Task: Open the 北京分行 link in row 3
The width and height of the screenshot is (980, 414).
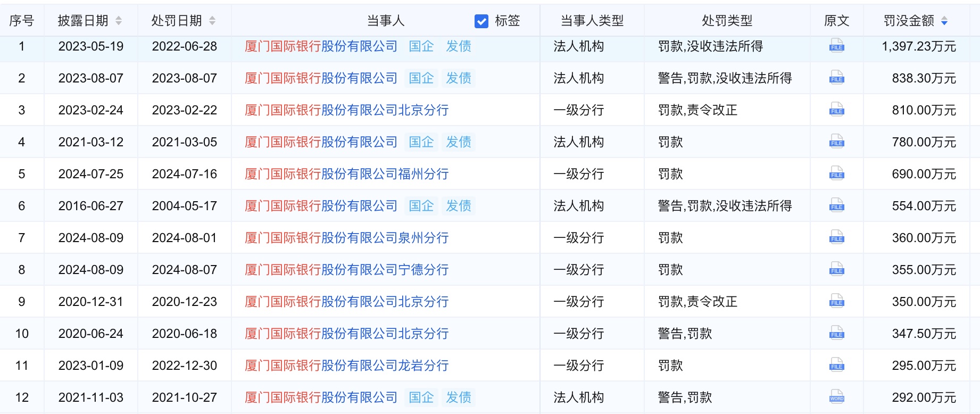Action: 346,110
